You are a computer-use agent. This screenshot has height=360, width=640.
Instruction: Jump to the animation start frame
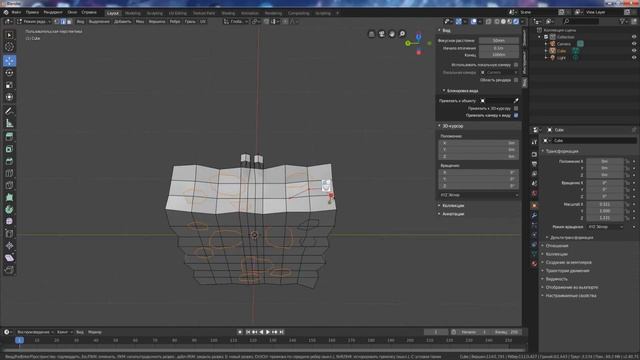click(248, 332)
